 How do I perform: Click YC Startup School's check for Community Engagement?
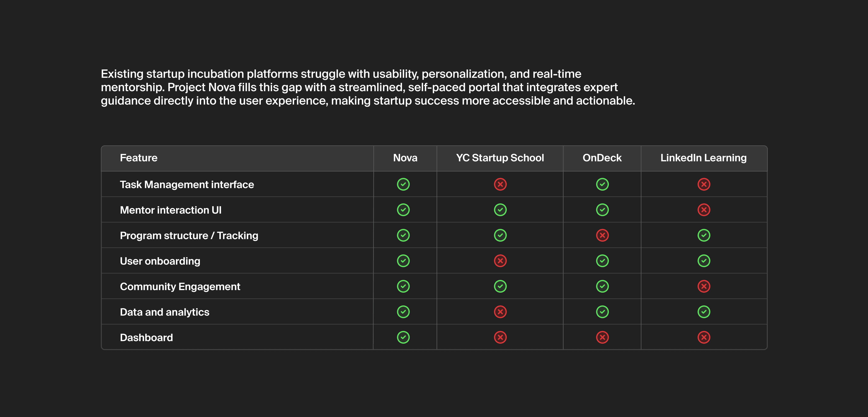(x=500, y=286)
